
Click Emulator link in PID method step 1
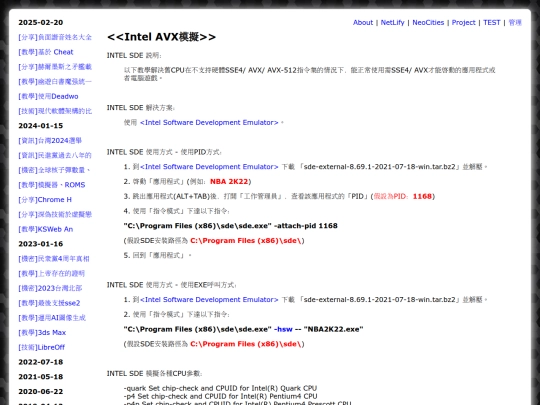coord(209,167)
